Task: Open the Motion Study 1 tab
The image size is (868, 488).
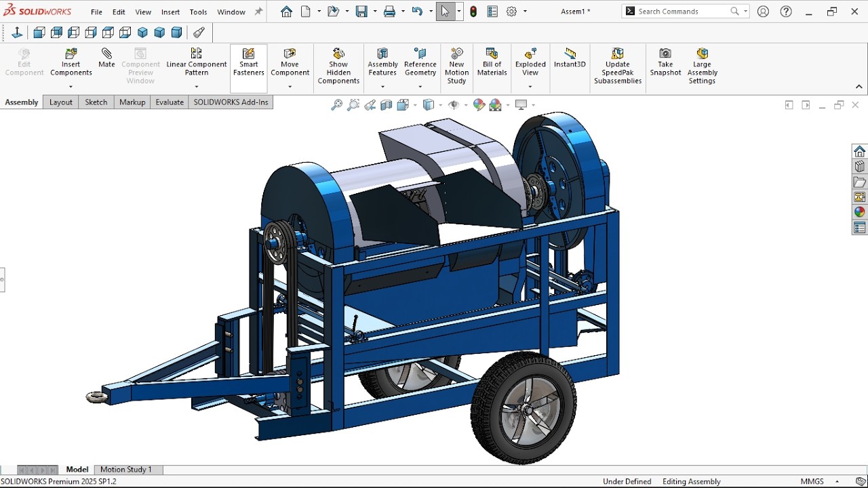Action: pos(126,469)
